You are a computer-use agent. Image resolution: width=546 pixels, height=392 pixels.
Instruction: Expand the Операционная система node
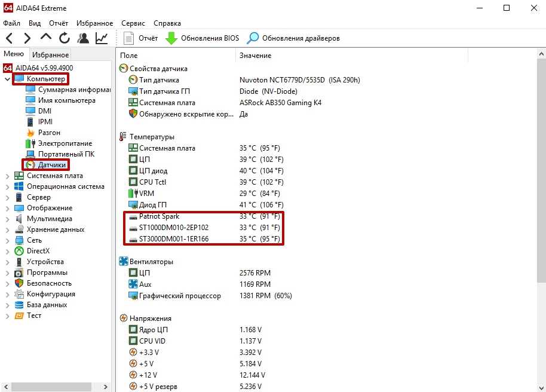click(x=7, y=187)
